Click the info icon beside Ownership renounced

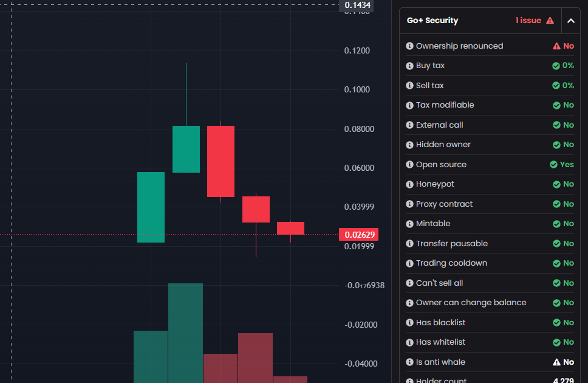[409, 46]
